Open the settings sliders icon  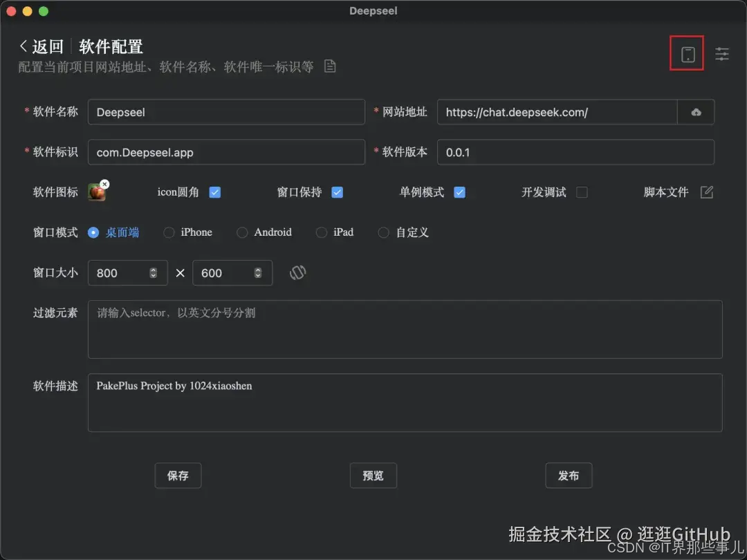click(x=721, y=54)
